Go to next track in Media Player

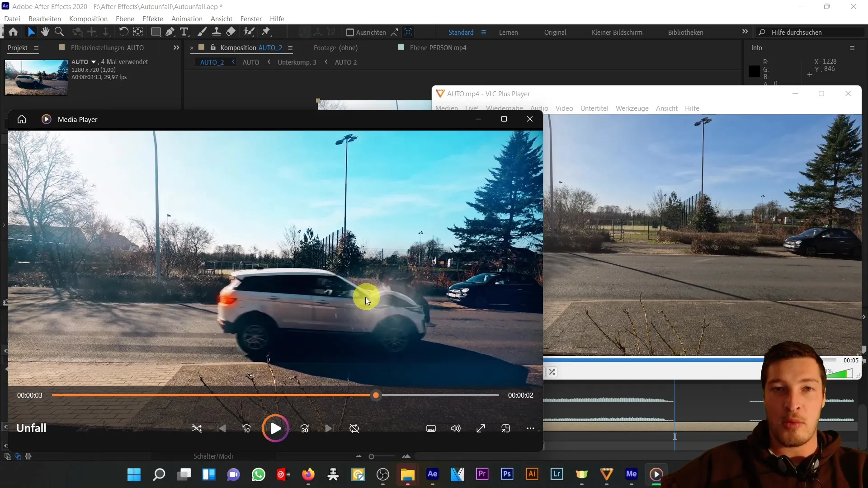[x=329, y=428]
